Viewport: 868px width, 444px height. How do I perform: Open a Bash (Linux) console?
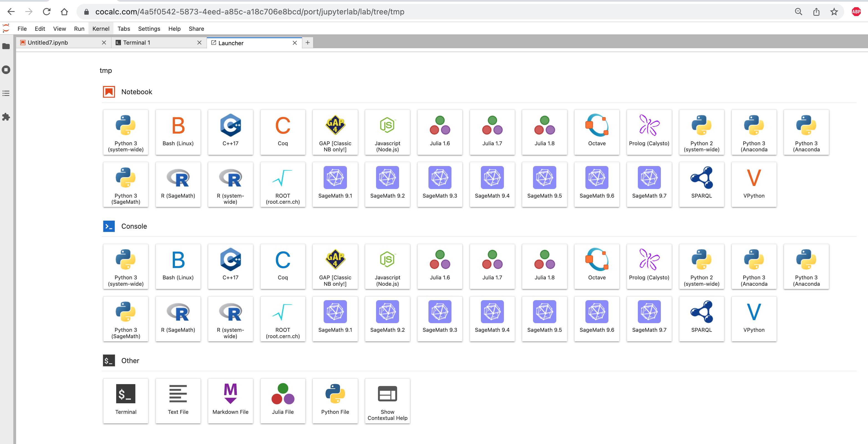(x=178, y=266)
